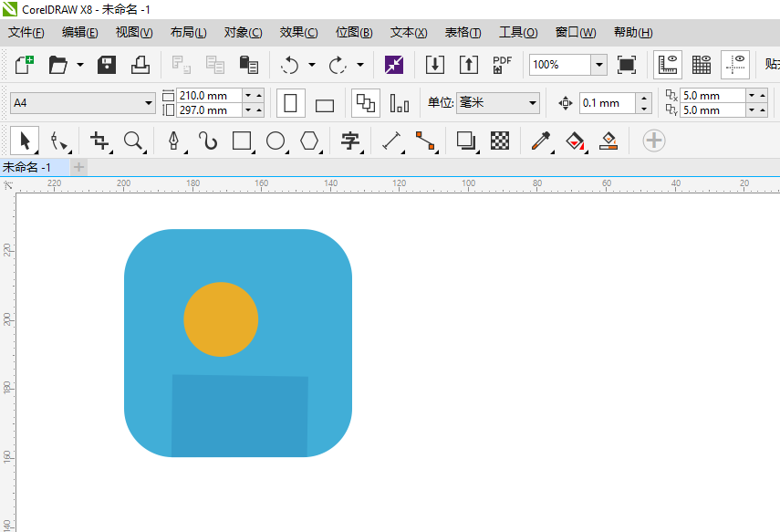Image resolution: width=780 pixels, height=532 pixels.
Task: Open the 编辑(E) menu
Action: (x=79, y=32)
